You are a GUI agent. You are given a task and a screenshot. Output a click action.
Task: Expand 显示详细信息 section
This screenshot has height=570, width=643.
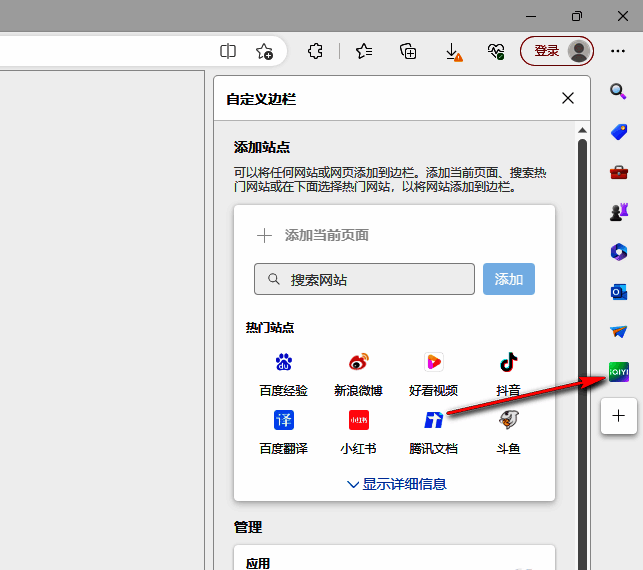[x=396, y=484]
